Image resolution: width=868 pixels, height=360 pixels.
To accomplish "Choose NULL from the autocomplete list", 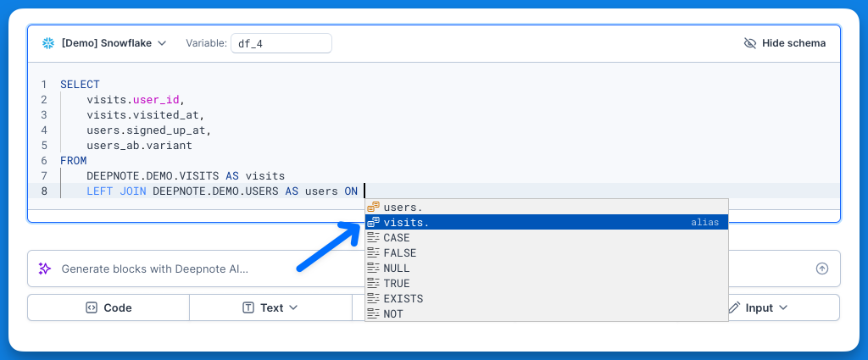I will coord(547,269).
